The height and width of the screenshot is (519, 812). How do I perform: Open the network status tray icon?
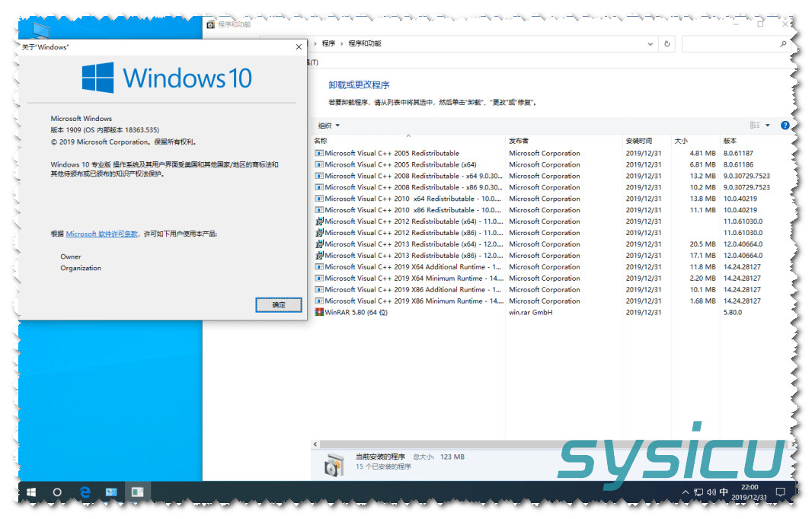click(x=699, y=492)
